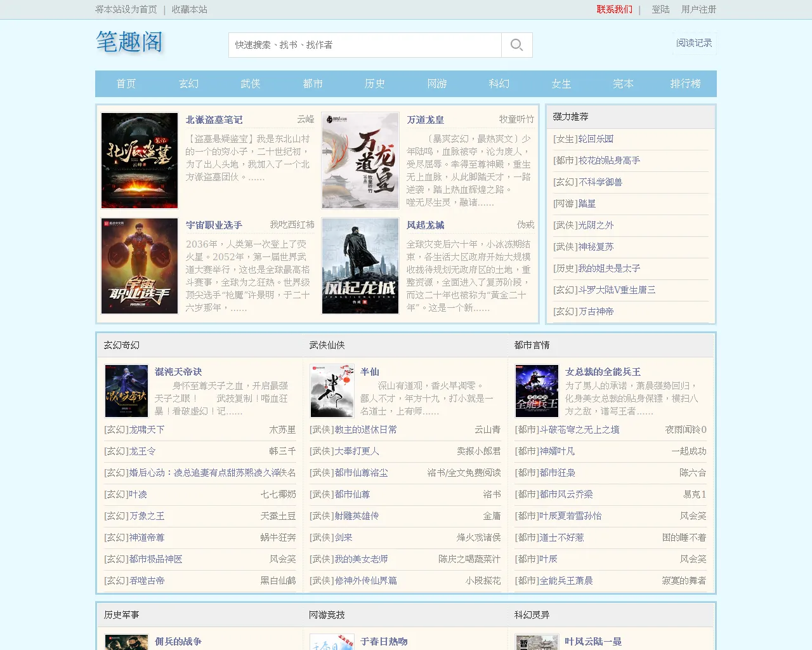812x650 pixels.
Task: Open 吞噬古帝 in 玄幻 list
Action: pyautogui.click(x=147, y=581)
